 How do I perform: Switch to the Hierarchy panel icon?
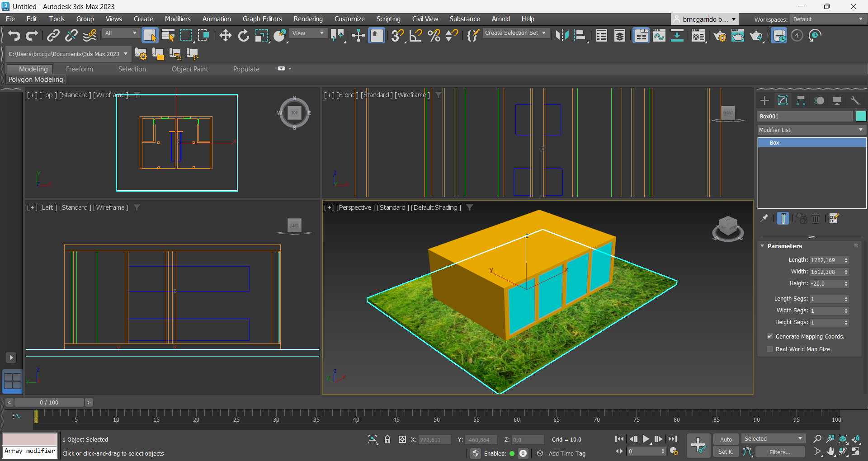801,100
